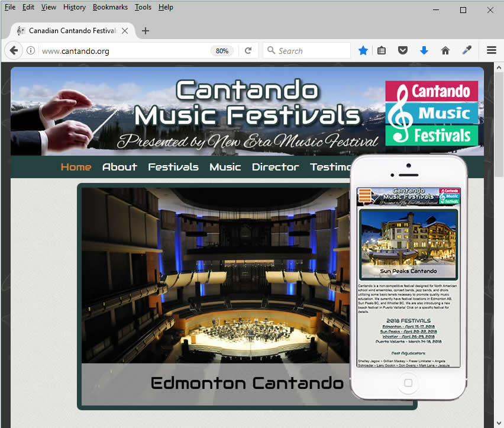Open the Music nav link
The height and width of the screenshot is (428, 504).
(x=225, y=167)
